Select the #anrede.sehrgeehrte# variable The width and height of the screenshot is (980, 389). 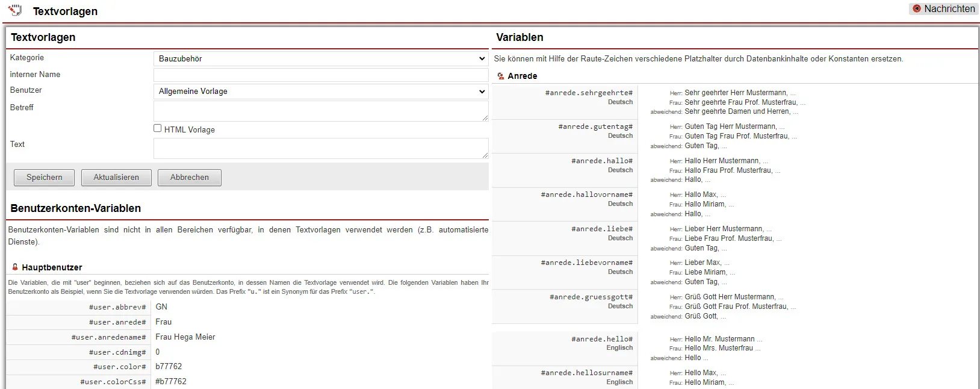(x=588, y=93)
